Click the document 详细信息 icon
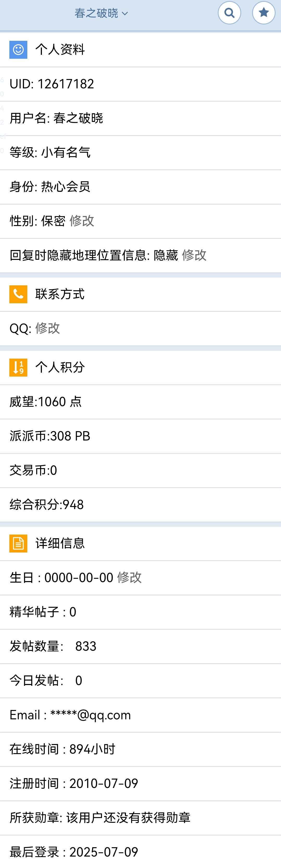The height and width of the screenshot is (868, 281). tap(18, 543)
